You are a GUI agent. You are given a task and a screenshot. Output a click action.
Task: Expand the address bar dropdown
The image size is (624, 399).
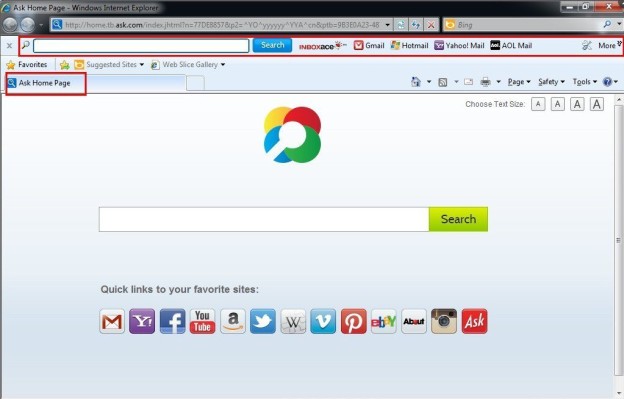coord(387,25)
